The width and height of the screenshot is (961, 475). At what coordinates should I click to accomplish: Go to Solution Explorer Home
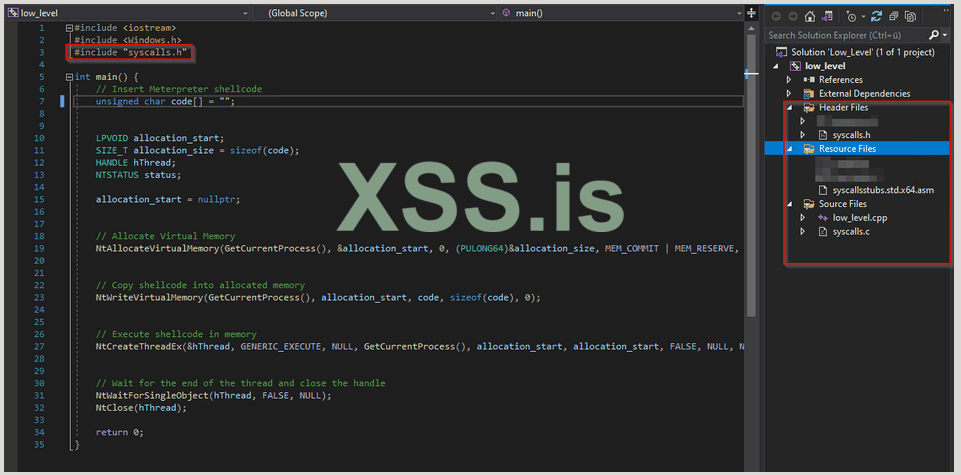tap(810, 17)
